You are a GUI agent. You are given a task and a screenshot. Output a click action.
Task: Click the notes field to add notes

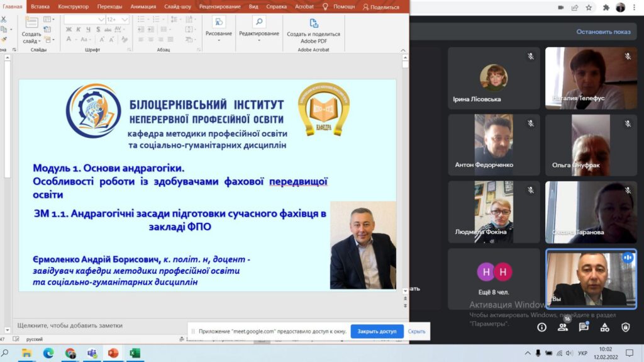70,325
